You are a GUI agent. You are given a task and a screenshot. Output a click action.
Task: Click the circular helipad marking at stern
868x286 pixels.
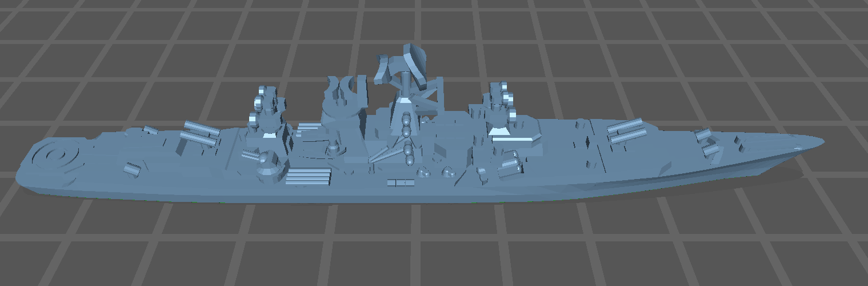[x=56, y=155]
